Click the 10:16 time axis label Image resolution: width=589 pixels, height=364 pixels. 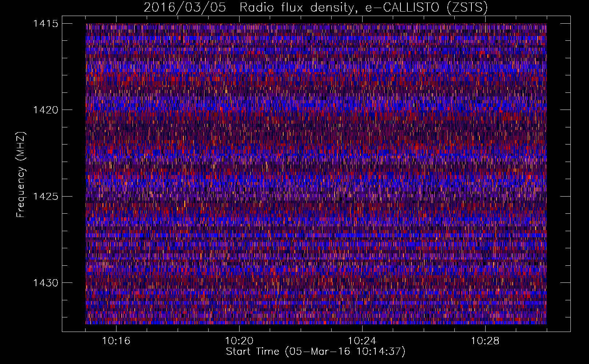pyautogui.click(x=116, y=341)
